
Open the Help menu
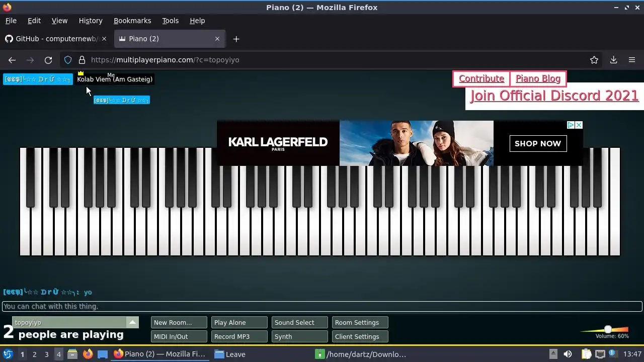197,21
